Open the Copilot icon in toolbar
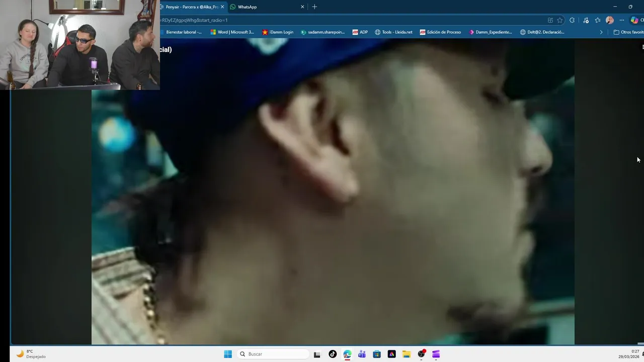 coord(634,20)
